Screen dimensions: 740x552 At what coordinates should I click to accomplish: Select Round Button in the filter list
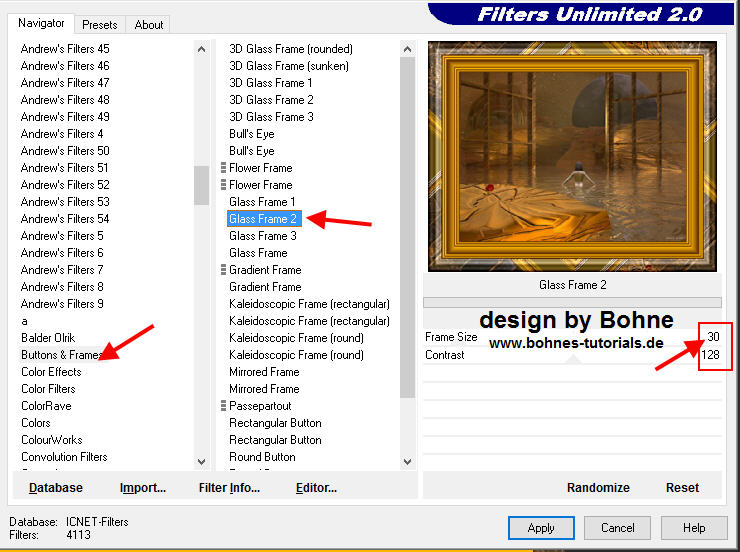point(262,457)
